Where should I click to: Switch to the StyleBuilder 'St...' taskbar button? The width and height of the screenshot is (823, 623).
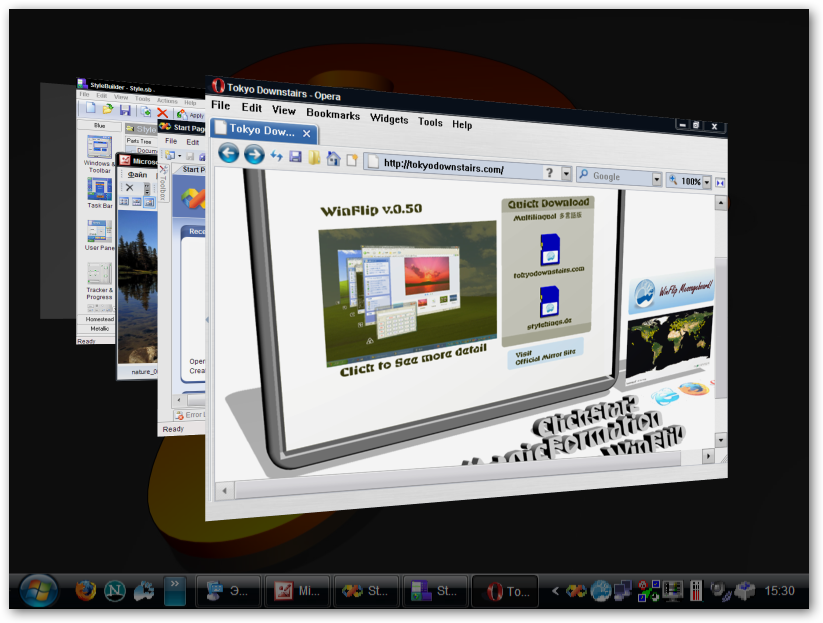pyautogui.click(x=435, y=592)
